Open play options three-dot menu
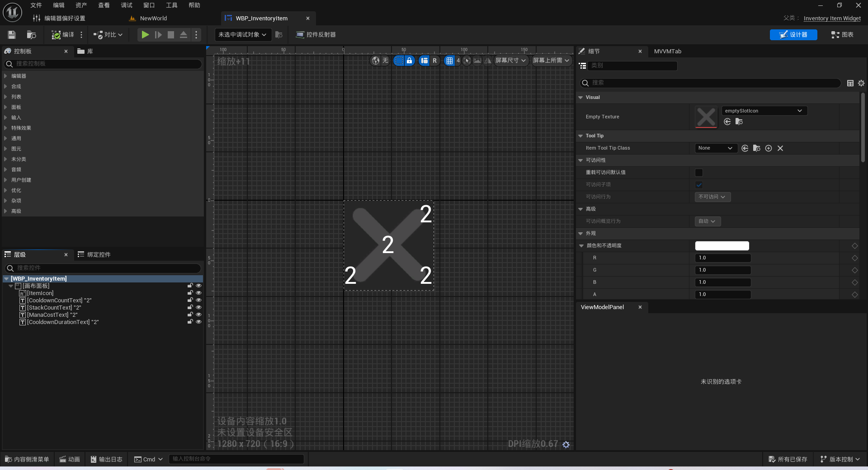 pyautogui.click(x=196, y=35)
